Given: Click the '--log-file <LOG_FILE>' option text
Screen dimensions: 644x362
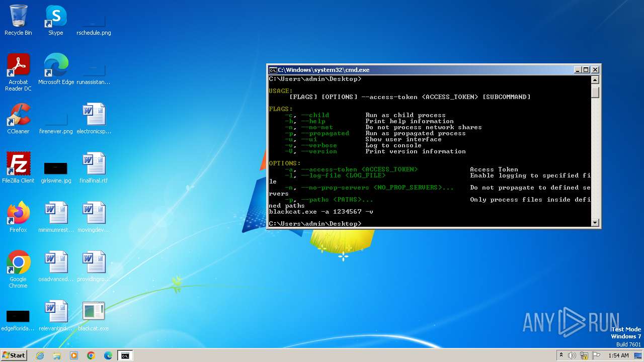Looking at the screenshot, I should click(x=344, y=175).
